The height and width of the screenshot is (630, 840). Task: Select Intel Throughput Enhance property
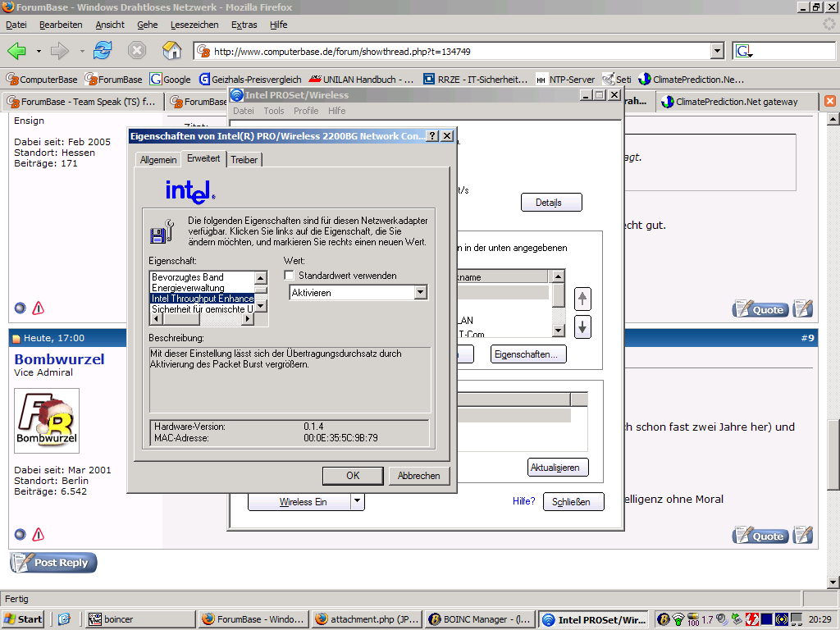tap(203, 299)
